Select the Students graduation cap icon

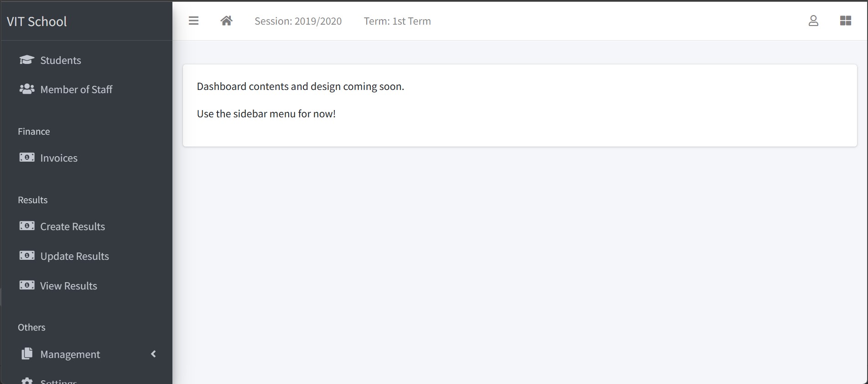(x=26, y=59)
